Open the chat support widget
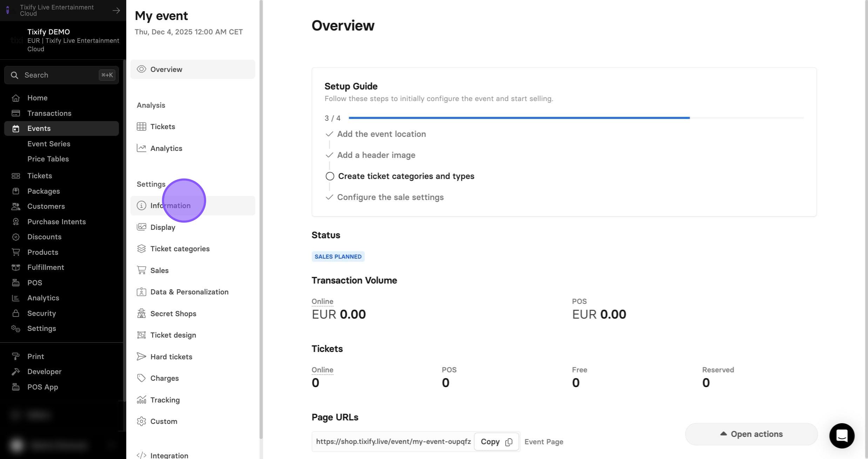The height and width of the screenshot is (459, 868). click(x=842, y=436)
